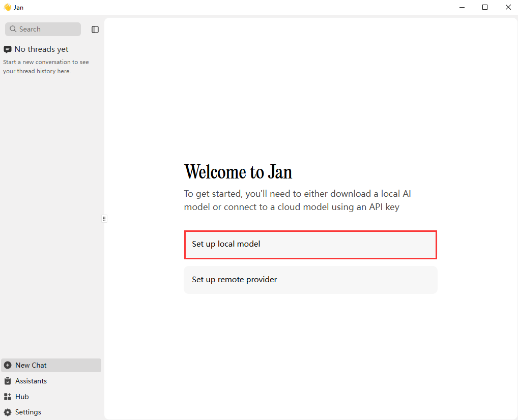Image resolution: width=518 pixels, height=420 pixels.
Task: Toggle the sidebar panel icon
Action: tap(95, 29)
